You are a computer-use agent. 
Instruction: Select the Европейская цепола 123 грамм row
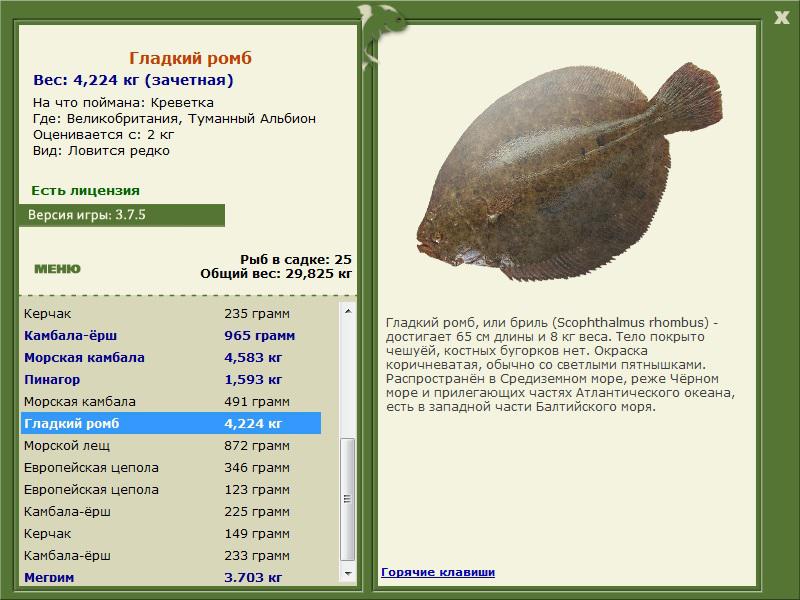[x=171, y=489]
